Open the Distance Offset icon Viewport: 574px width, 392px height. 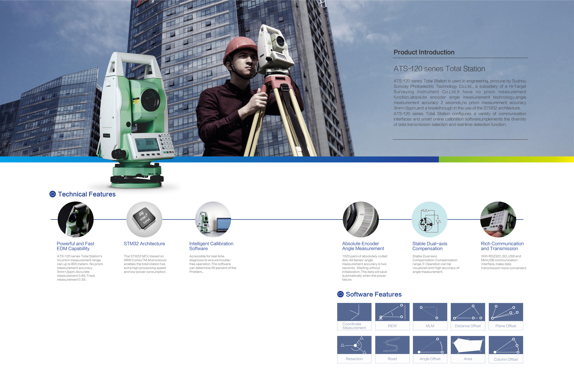pyautogui.click(x=468, y=312)
